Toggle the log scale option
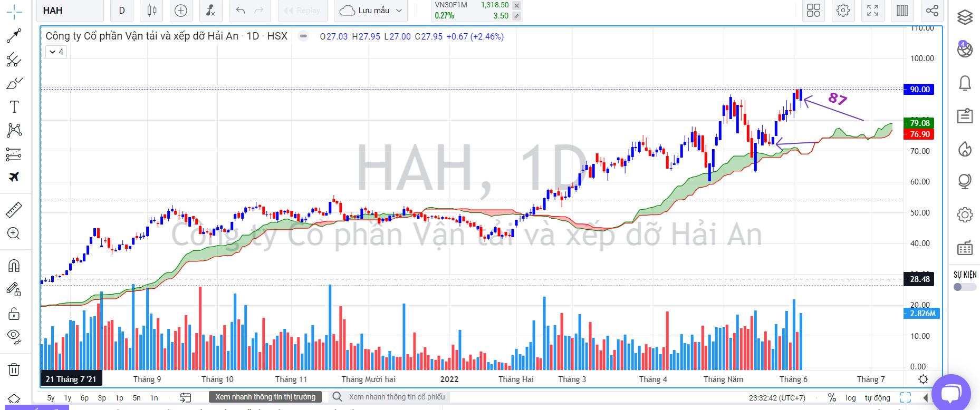 coord(850,398)
